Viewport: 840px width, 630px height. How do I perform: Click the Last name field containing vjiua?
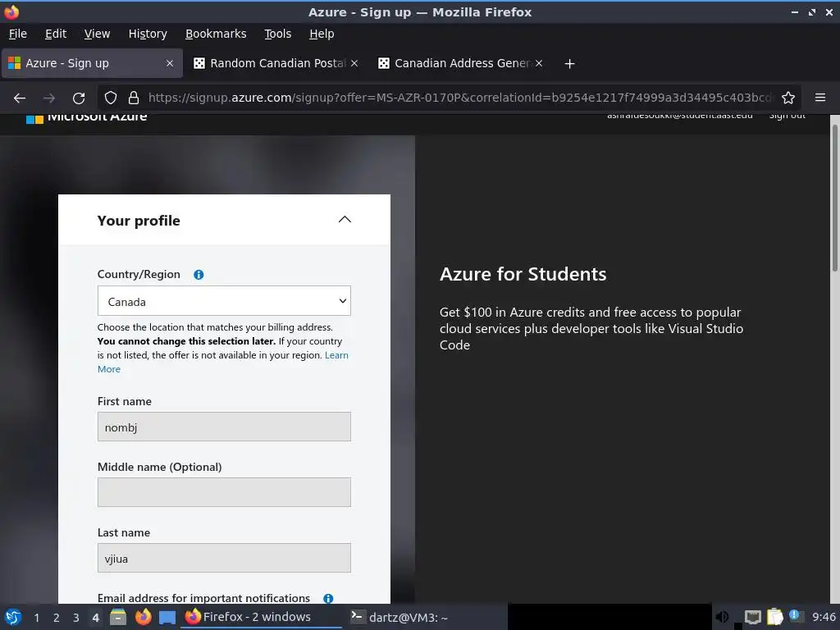(224, 558)
